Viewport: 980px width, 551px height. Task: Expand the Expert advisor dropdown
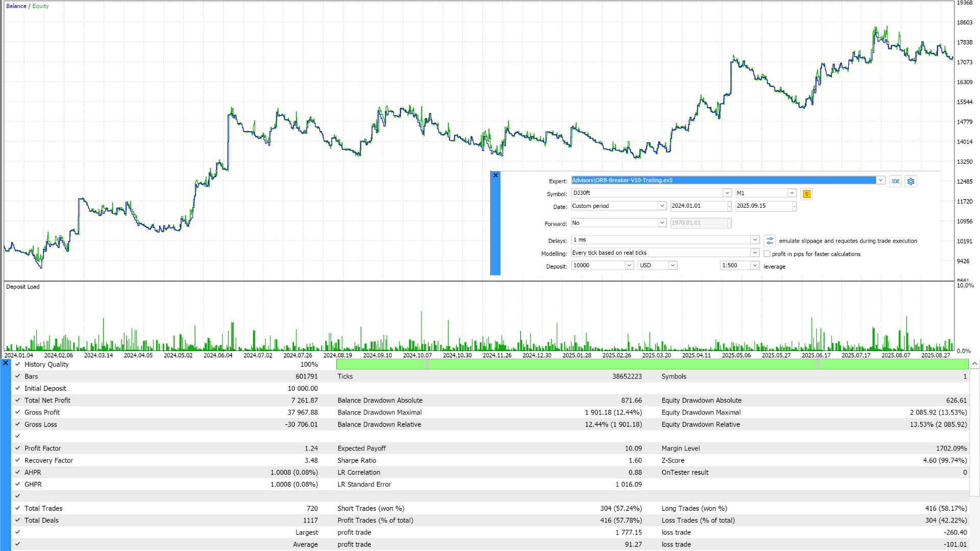[880, 180]
